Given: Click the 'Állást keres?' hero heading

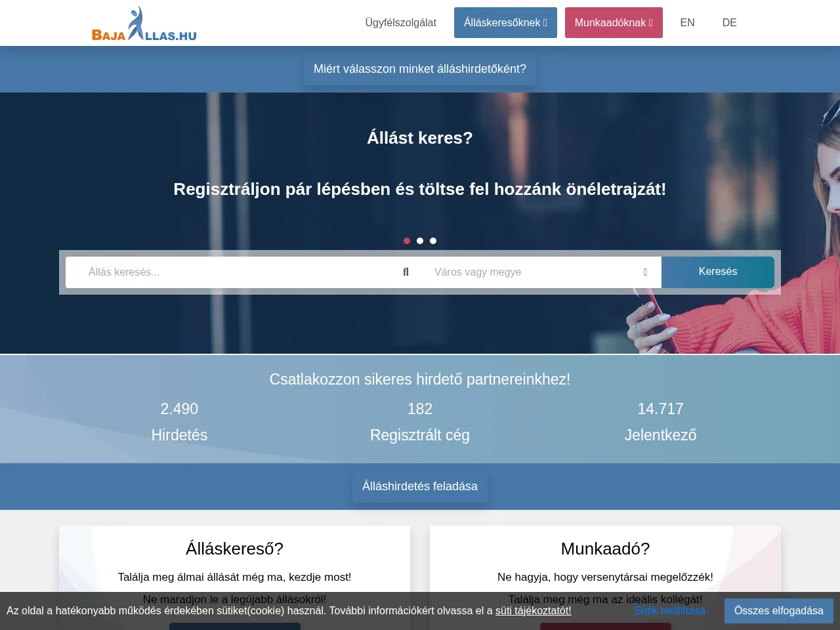Looking at the screenshot, I should coord(420,138).
